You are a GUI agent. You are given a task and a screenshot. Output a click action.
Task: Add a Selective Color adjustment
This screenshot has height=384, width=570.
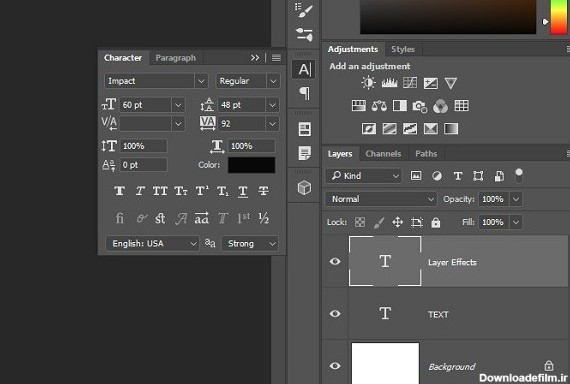(x=430, y=128)
